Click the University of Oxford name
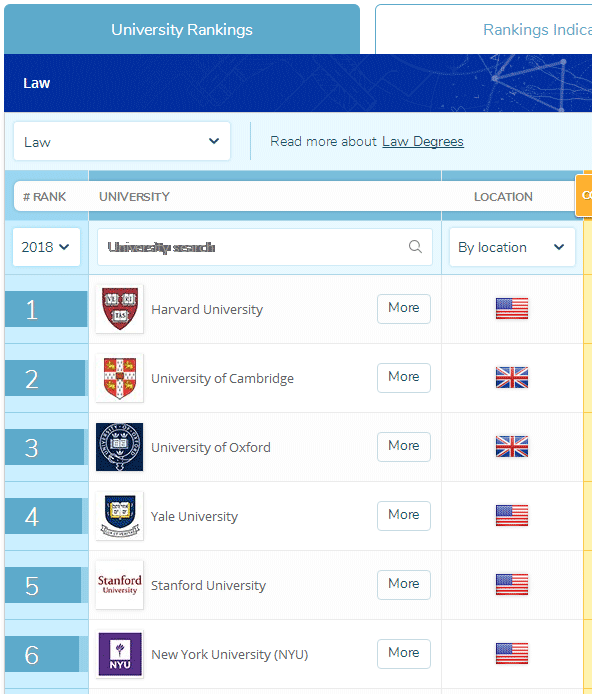This screenshot has width=592, height=694. point(211,447)
